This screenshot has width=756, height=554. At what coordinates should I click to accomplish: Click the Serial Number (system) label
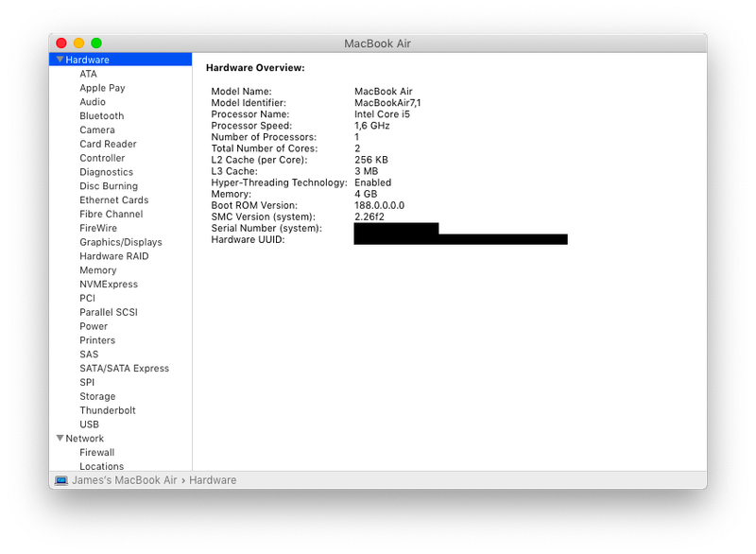tap(266, 228)
